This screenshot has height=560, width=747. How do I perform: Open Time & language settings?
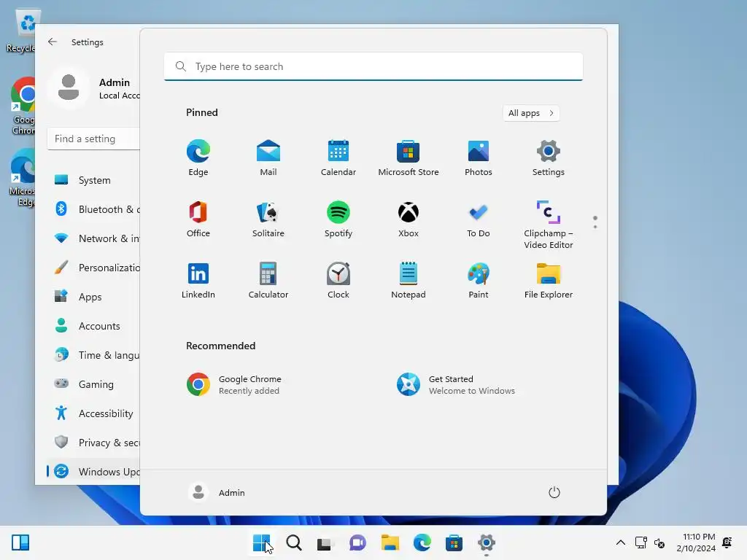point(94,355)
